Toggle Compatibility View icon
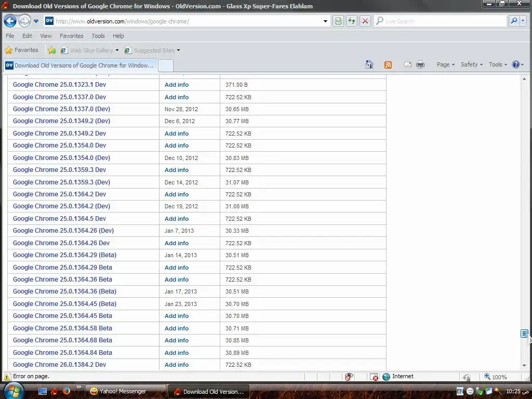Screen dimensions: 532x399 [338, 21]
